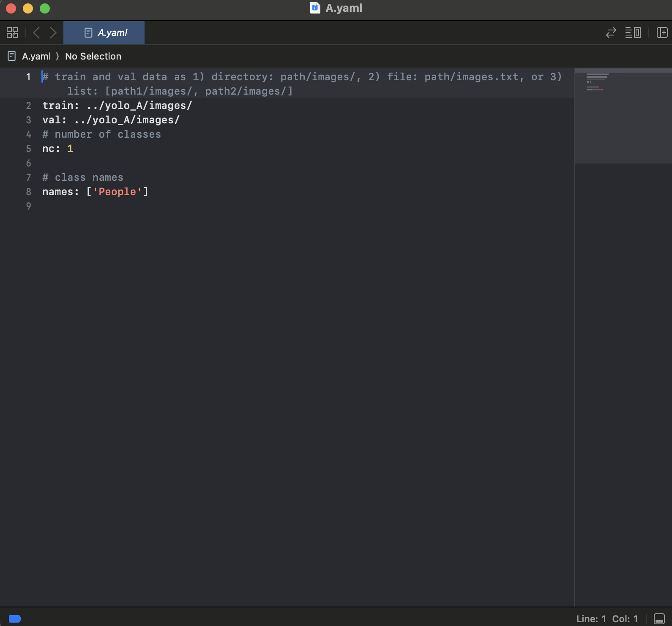Click line number 5 in the gutter
The height and width of the screenshot is (626, 672).
28,149
